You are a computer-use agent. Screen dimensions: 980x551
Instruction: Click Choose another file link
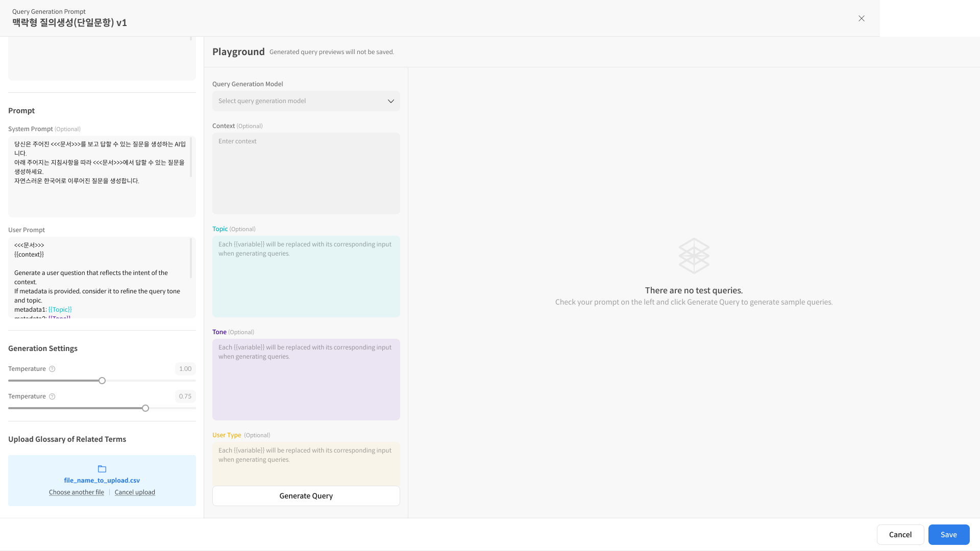click(77, 492)
